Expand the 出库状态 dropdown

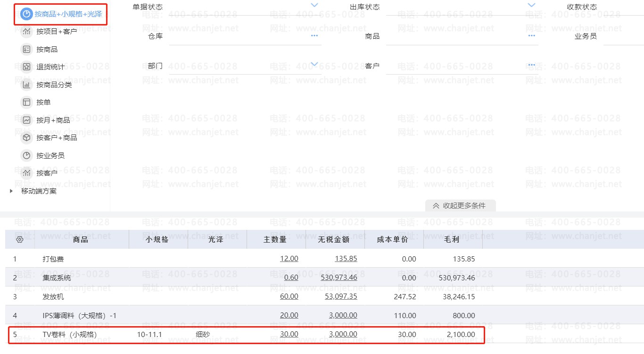531,5
